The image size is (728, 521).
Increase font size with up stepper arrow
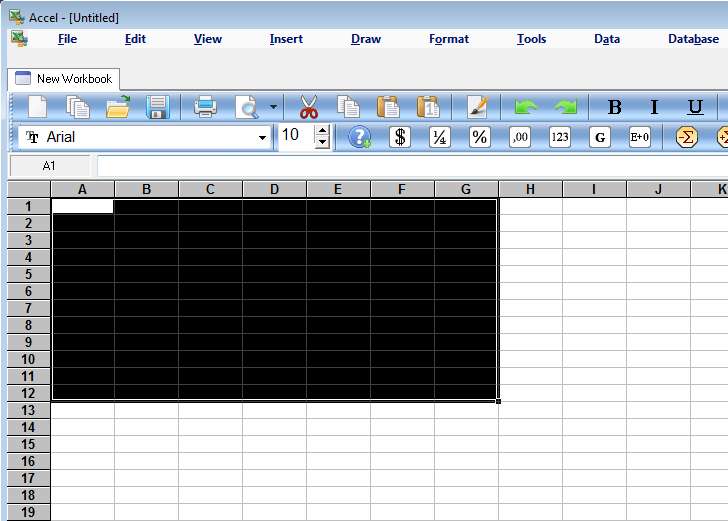pos(322,130)
